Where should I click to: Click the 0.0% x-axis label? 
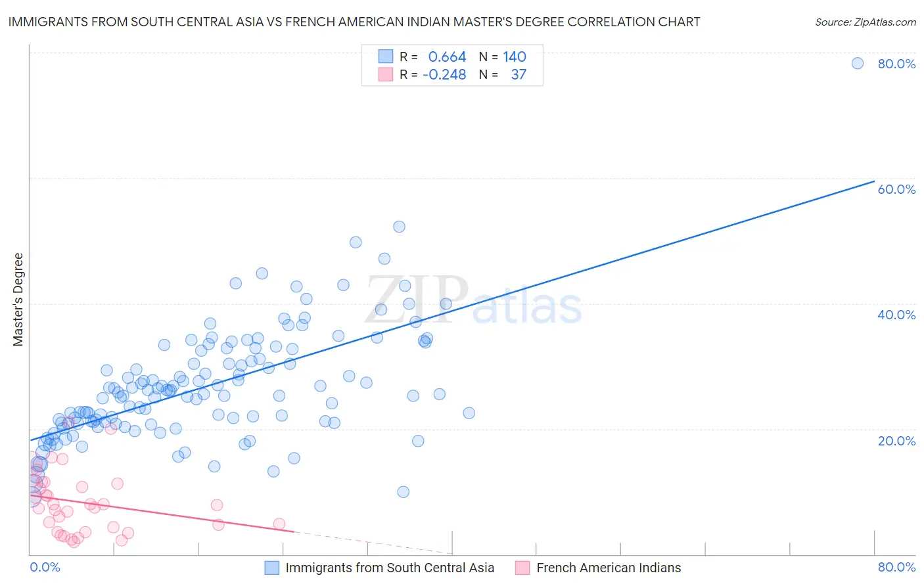point(45,567)
